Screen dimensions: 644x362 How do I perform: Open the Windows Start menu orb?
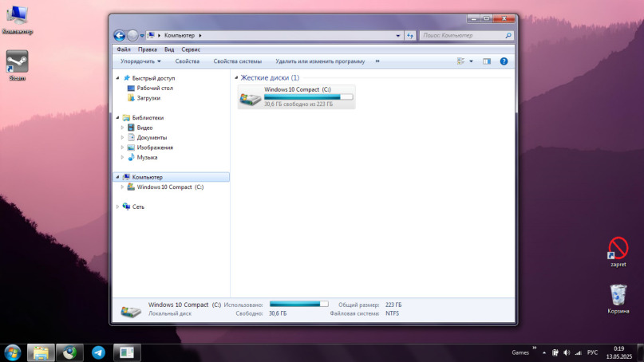click(x=12, y=352)
